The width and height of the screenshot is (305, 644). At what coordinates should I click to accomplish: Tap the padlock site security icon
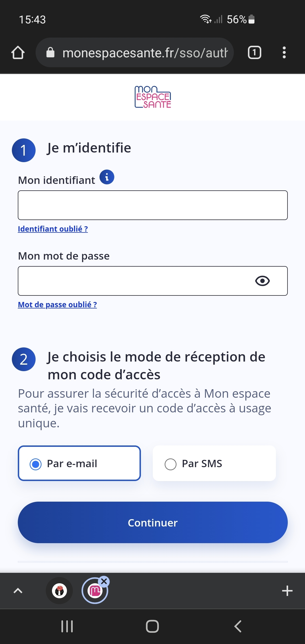tap(50, 53)
